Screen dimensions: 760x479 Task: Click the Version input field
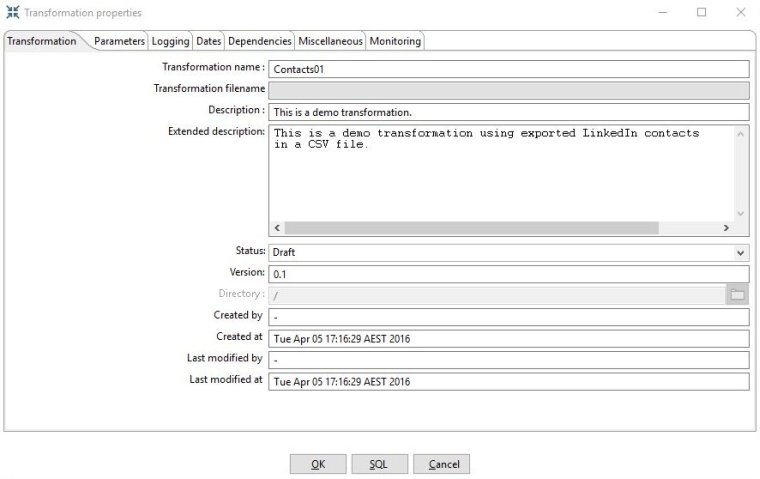pos(508,274)
